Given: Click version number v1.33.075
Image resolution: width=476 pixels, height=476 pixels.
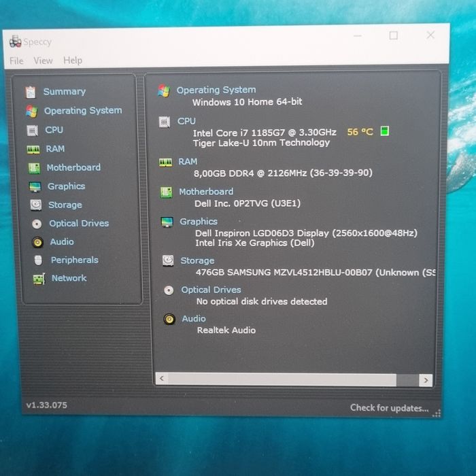Looking at the screenshot, I should (46, 405).
